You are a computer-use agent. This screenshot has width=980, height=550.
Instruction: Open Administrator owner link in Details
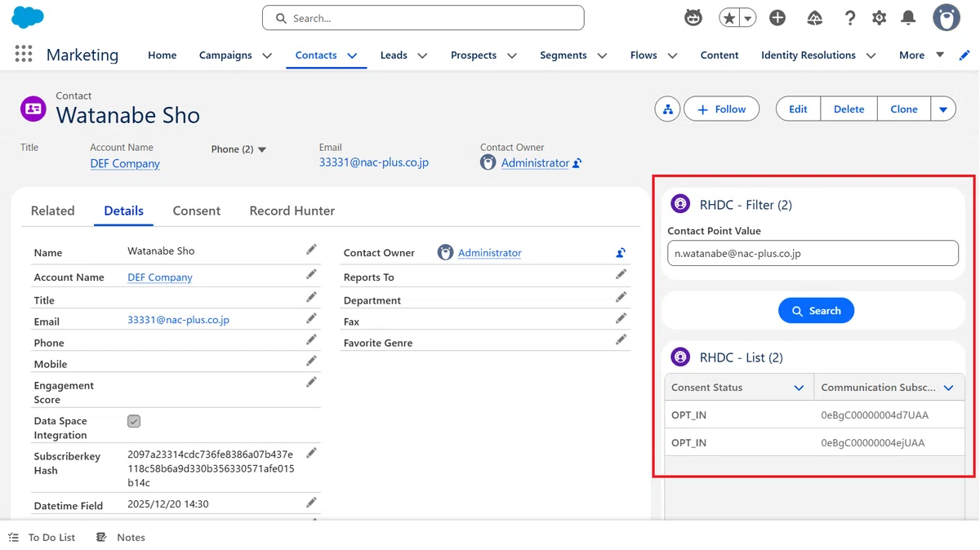489,253
